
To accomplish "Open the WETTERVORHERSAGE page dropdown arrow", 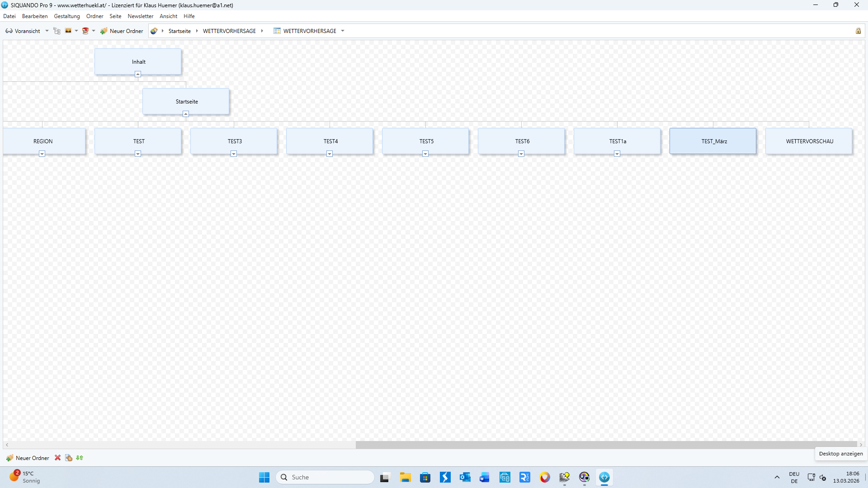I will [343, 31].
